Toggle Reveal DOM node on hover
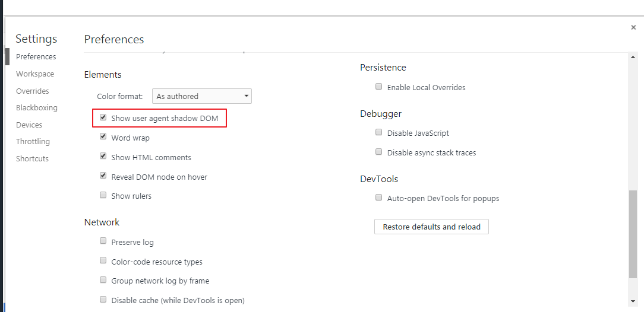The height and width of the screenshot is (312, 644). tap(103, 176)
